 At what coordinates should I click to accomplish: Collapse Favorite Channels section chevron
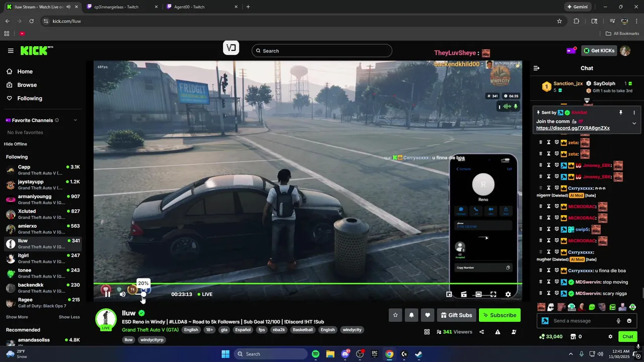click(x=75, y=120)
